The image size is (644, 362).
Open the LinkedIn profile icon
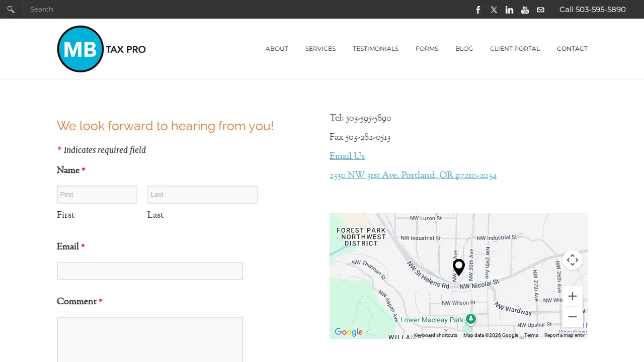point(509,10)
